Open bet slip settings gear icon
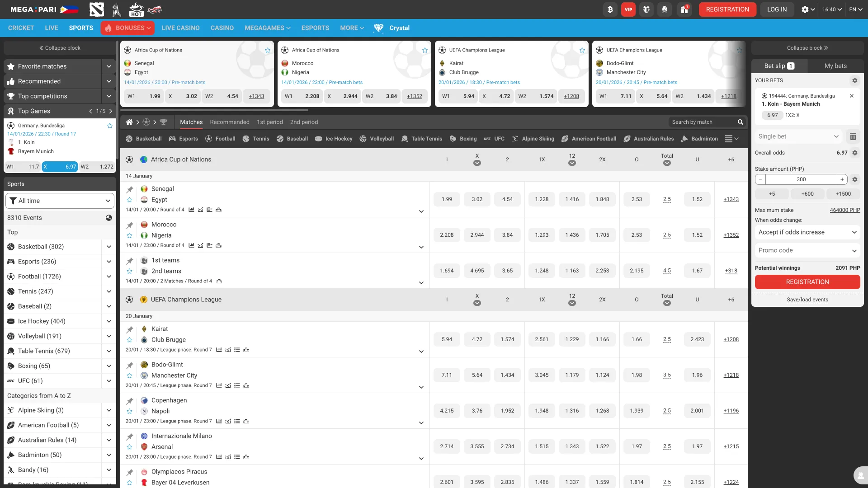Screen dimensions: 868x488 coord(854,80)
